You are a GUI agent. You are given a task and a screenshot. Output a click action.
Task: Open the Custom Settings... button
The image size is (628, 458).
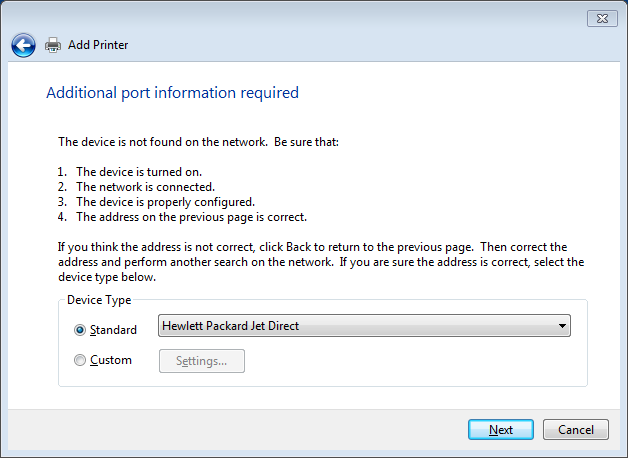coord(202,361)
